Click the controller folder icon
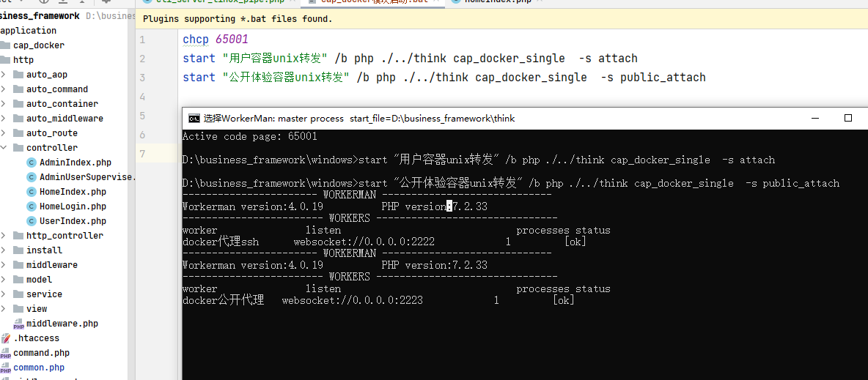Image resolution: width=868 pixels, height=380 pixels. pyautogui.click(x=18, y=148)
